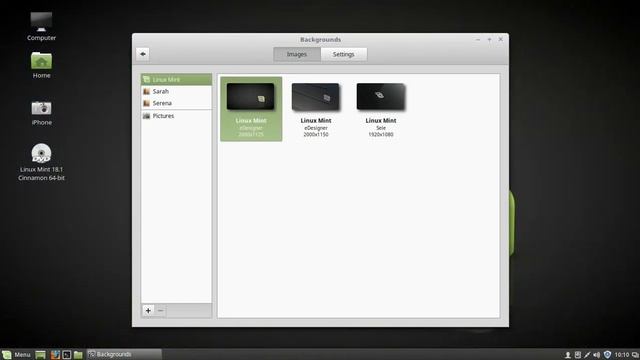Open the Pictures folder in sidebar

tap(176, 116)
